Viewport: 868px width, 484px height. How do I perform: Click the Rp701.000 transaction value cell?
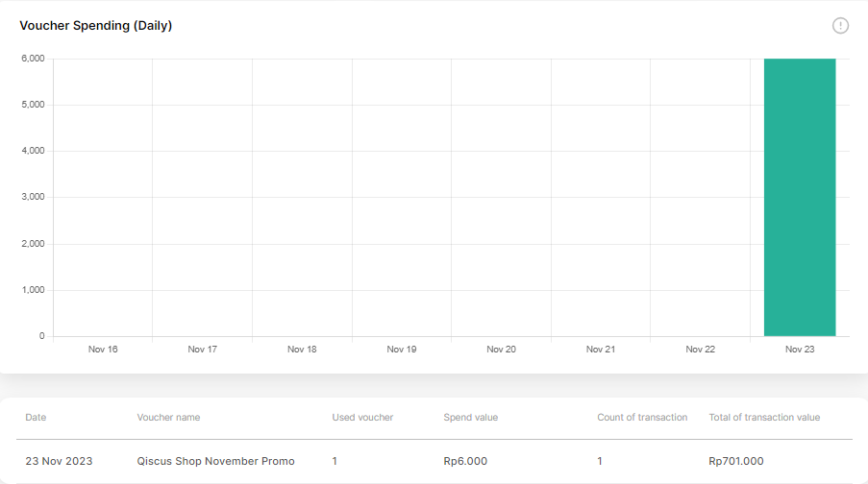coord(736,461)
